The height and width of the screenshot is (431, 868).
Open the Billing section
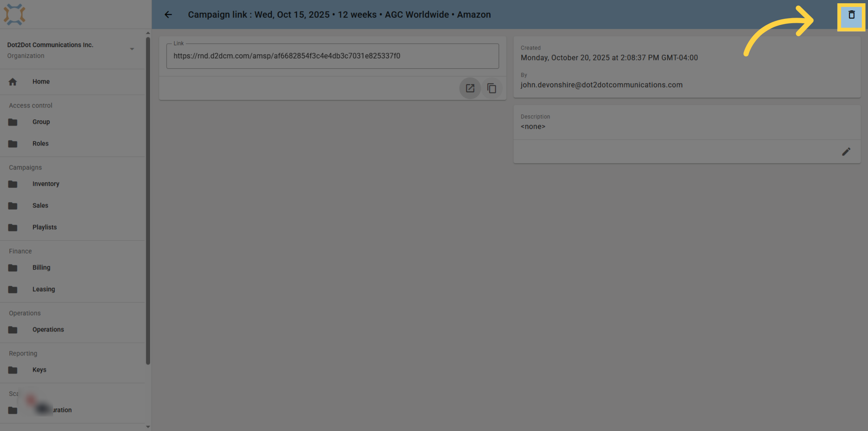(x=72, y=267)
